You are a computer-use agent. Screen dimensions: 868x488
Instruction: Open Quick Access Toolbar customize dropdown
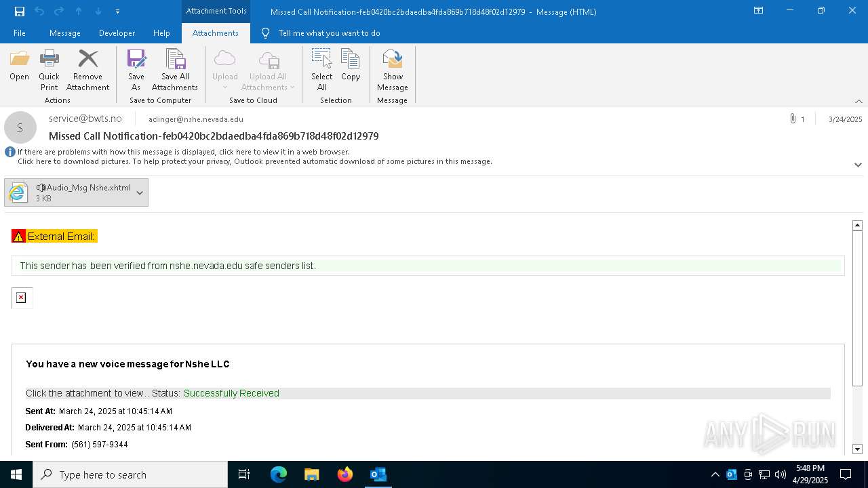(x=118, y=12)
